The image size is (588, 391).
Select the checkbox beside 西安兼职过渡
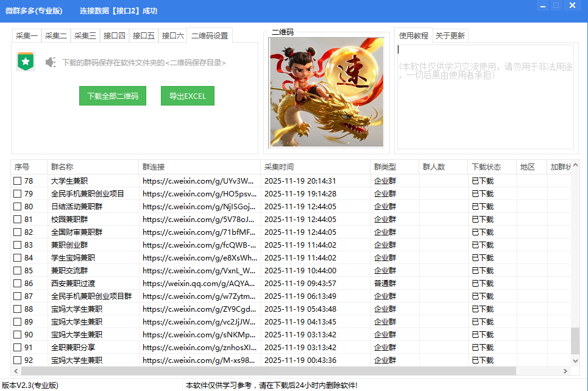(16, 283)
